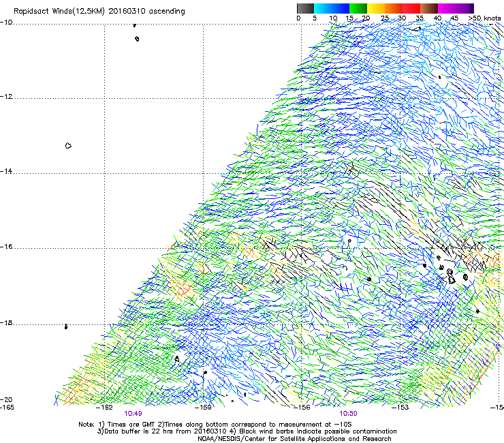
Task: Click the Rapidscat Winds(12.5KM) title text
Action: (x=99, y=12)
